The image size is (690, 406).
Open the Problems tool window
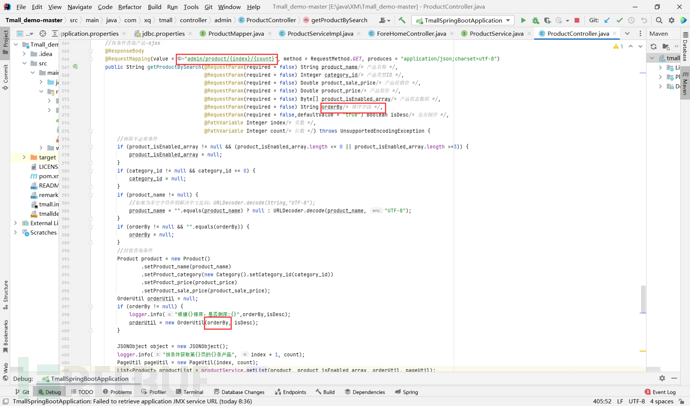click(118, 392)
